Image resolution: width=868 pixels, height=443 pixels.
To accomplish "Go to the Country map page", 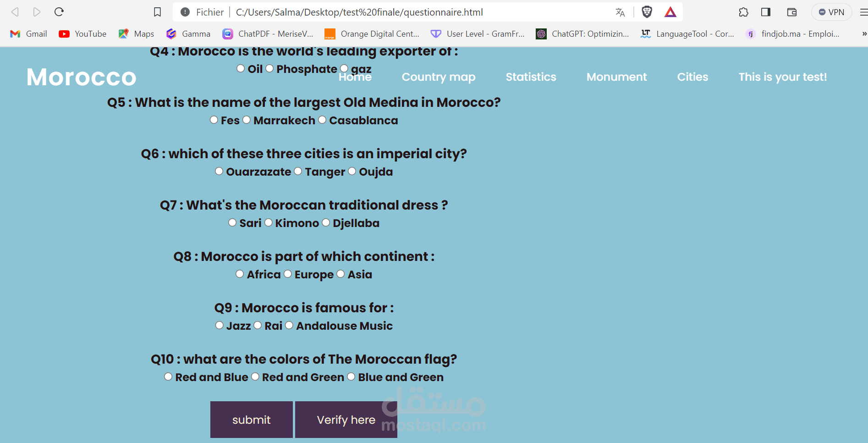I will pyautogui.click(x=439, y=77).
